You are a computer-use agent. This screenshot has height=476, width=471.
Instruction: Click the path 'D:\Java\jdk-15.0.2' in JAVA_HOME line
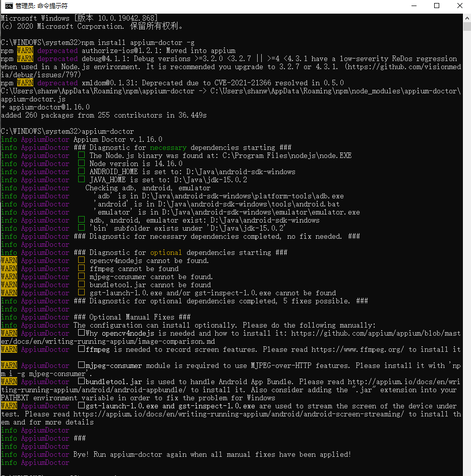coord(210,180)
